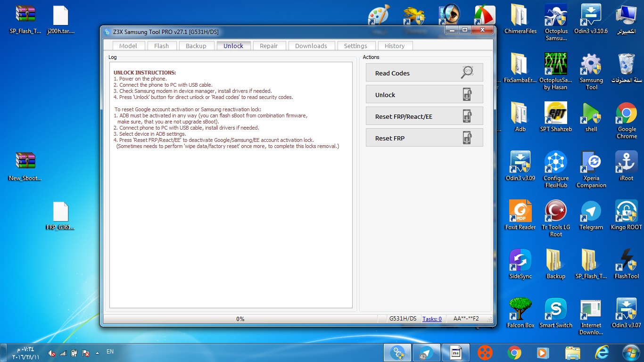Open Configure FlexiHub shortcut
The width and height of the screenshot is (644, 362).
click(x=556, y=170)
